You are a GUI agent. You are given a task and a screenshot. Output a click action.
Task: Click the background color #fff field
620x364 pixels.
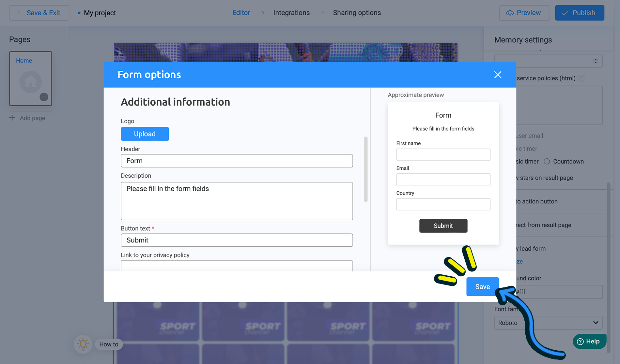559,292
